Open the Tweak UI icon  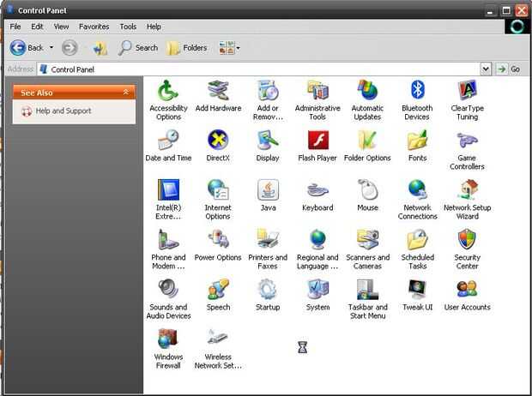(417, 289)
